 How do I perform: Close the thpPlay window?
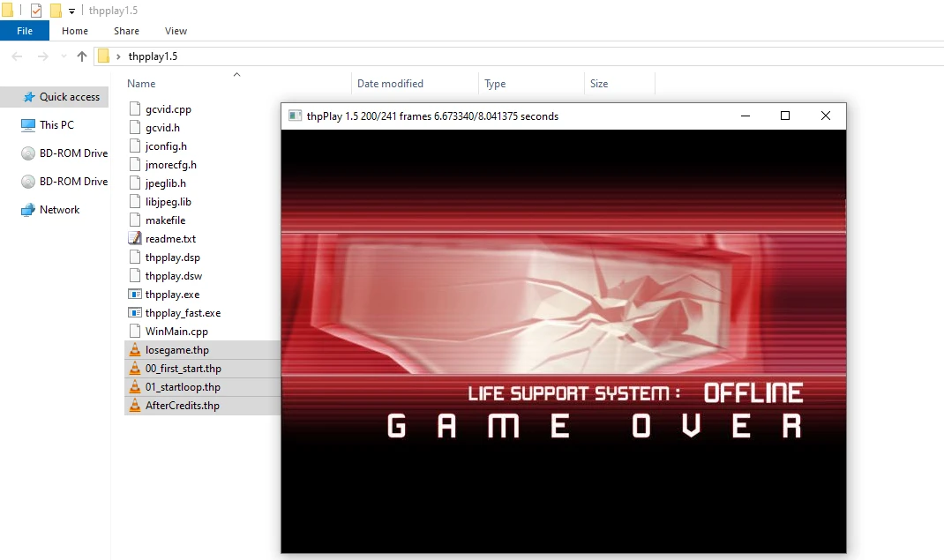[826, 116]
